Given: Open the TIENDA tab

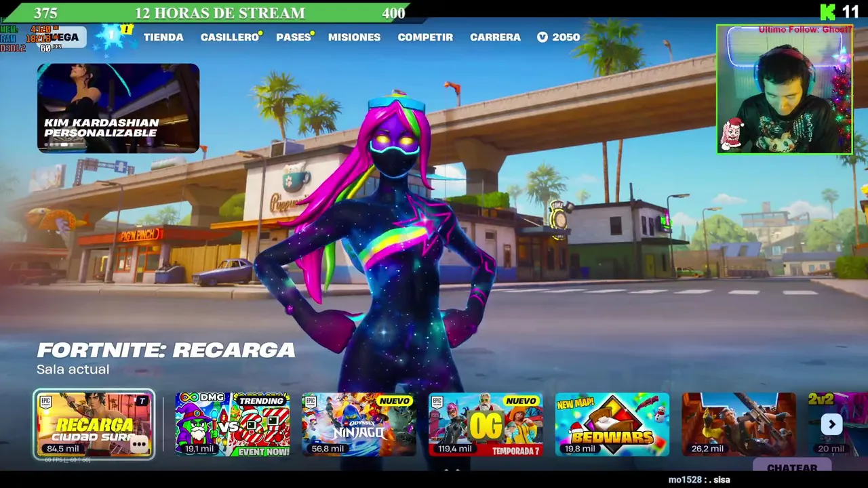Looking at the screenshot, I should [x=163, y=37].
